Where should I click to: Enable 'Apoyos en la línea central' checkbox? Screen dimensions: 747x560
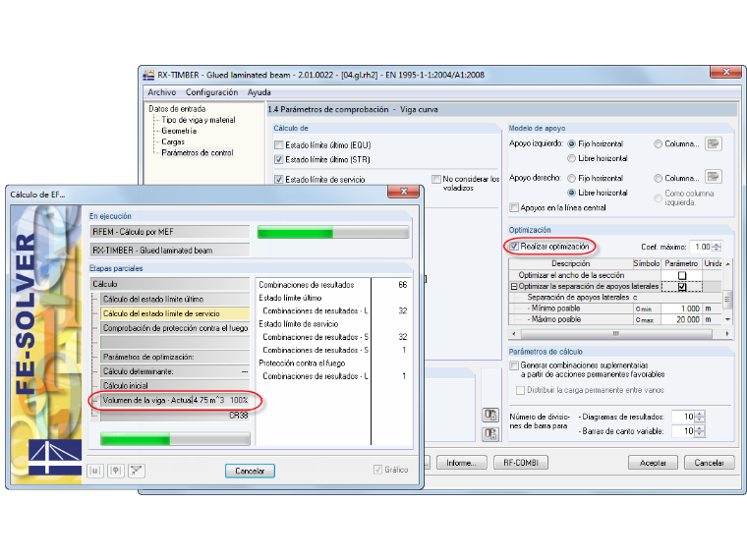[x=514, y=207]
